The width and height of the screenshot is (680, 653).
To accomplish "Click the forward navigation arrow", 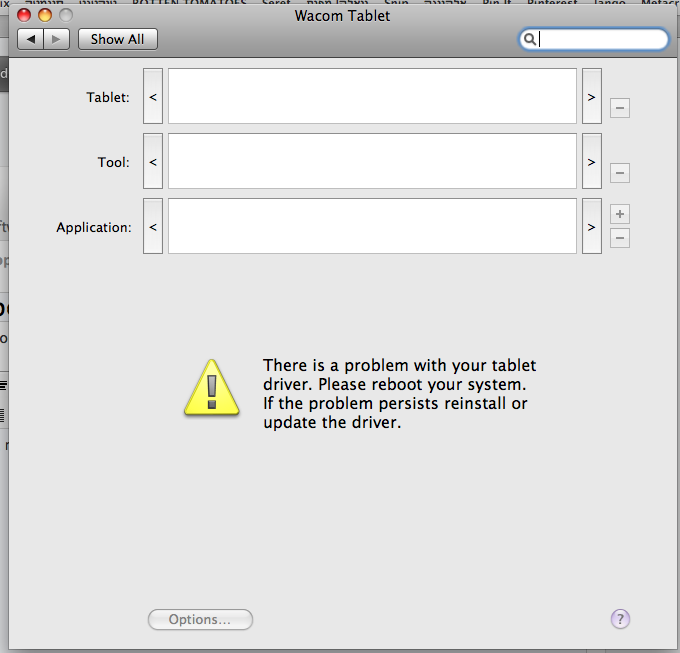I will click(56, 39).
